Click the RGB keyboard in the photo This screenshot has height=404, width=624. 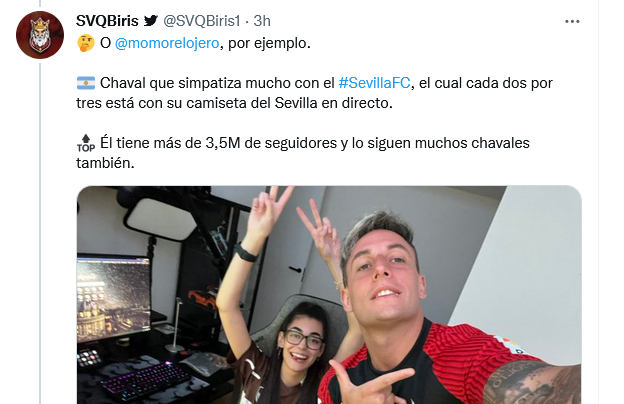(145, 380)
